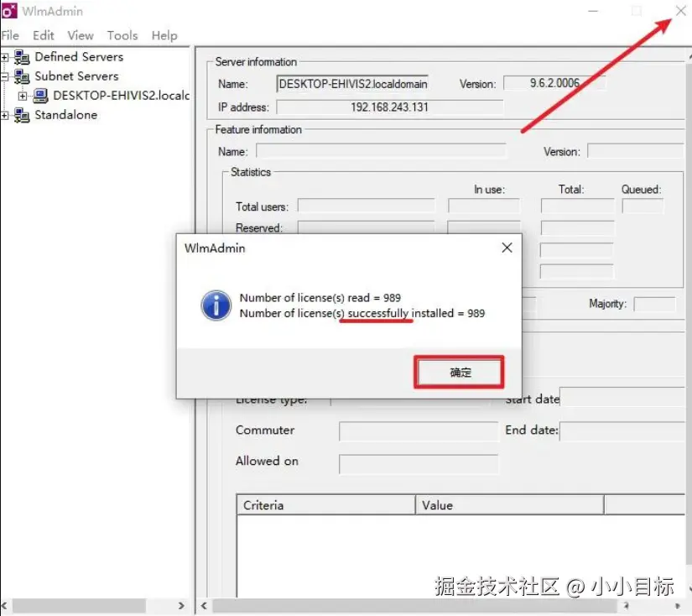Close the WlmAdmin license dialog with X
This screenshot has height=616, width=692.
point(507,248)
